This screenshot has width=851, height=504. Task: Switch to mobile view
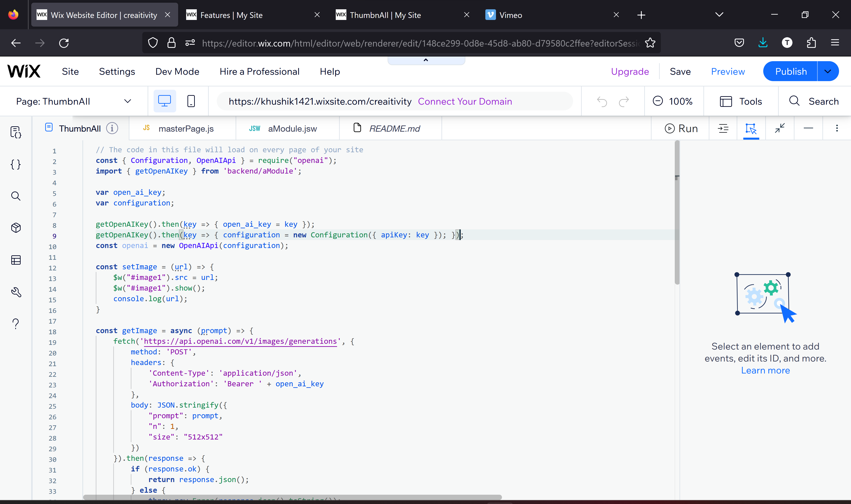(191, 101)
